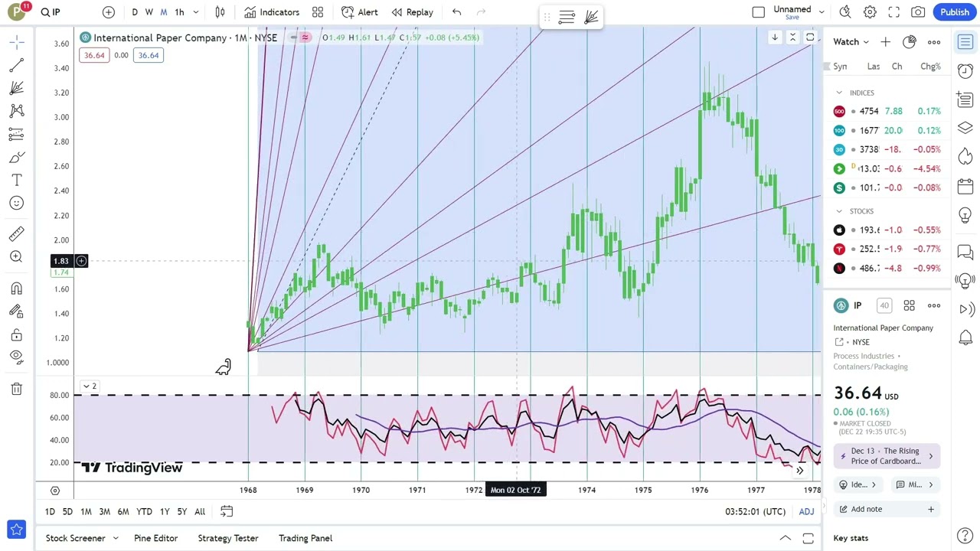Open the Strategy Tester tab
Screen dimensions: 980x551
tap(227, 538)
